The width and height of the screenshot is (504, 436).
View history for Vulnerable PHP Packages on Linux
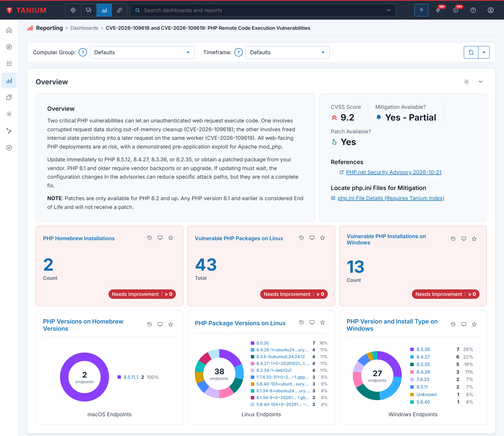(301, 238)
